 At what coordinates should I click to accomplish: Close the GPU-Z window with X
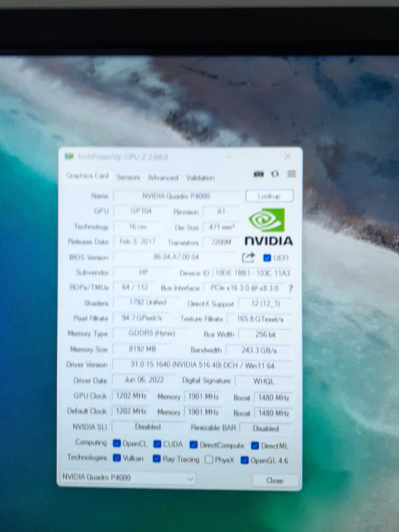[x=287, y=157]
